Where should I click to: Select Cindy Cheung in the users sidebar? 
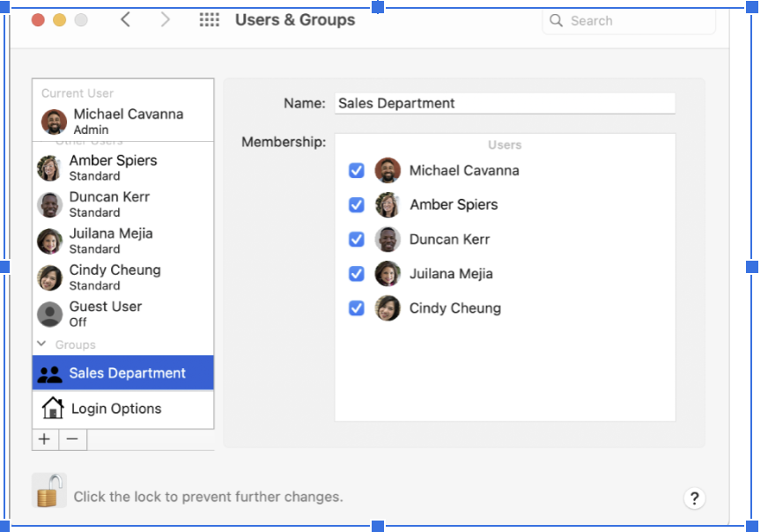[114, 276]
